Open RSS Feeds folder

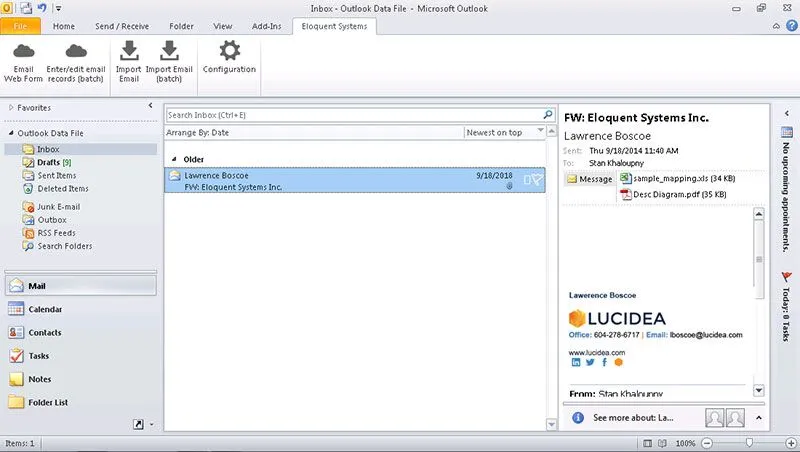tap(49, 233)
